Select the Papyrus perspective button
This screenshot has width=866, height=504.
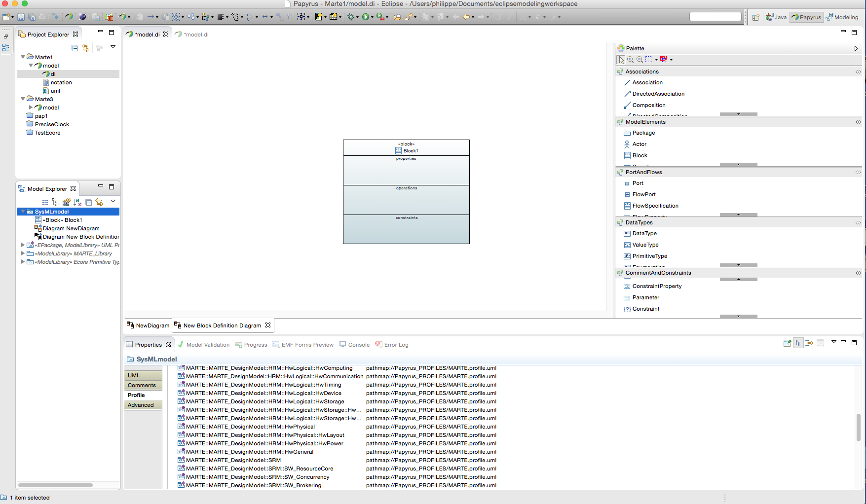pyautogui.click(x=806, y=17)
